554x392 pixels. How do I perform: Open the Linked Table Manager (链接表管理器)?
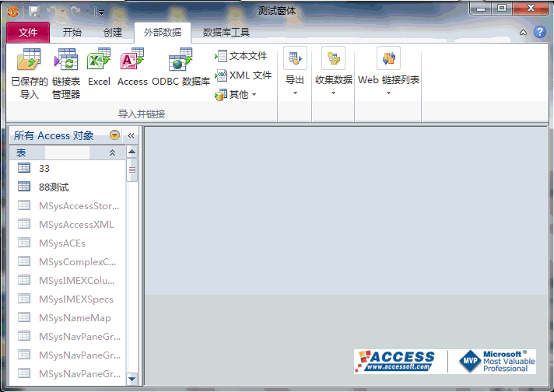(x=66, y=73)
